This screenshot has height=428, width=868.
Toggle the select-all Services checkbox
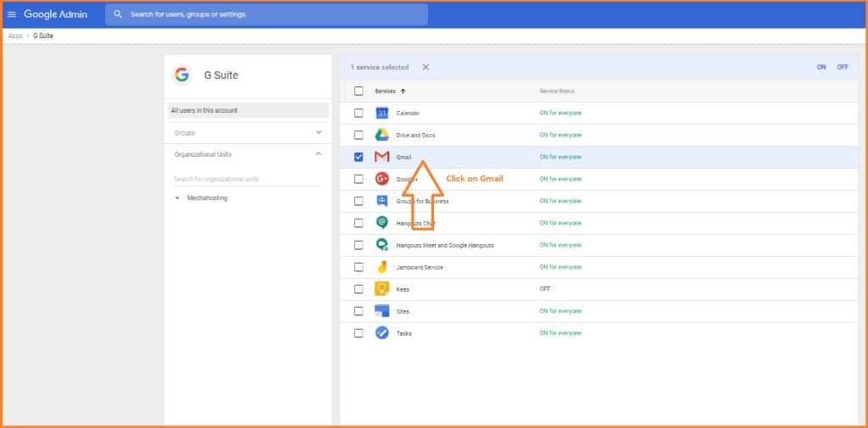(x=359, y=91)
